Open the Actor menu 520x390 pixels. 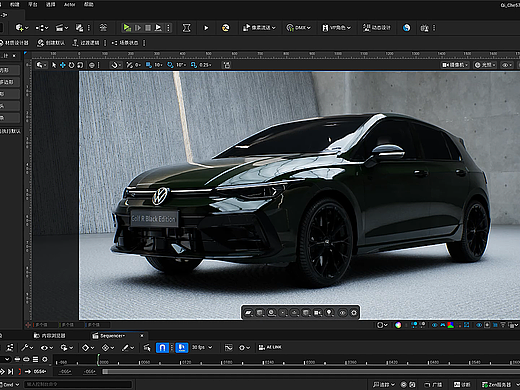69,4
